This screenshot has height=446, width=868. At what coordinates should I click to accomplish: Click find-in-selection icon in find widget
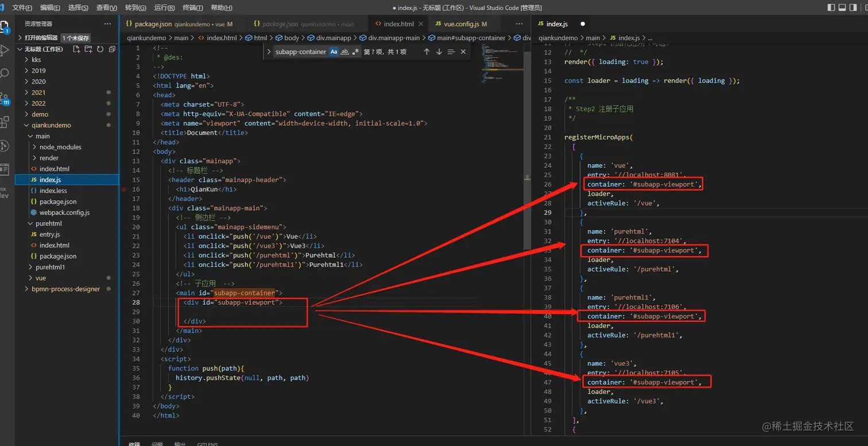pyautogui.click(x=451, y=52)
